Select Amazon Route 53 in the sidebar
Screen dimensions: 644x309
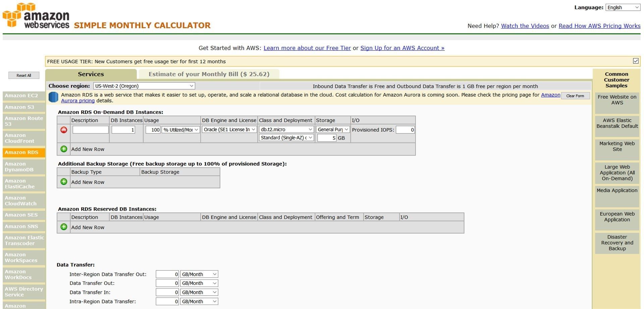click(x=24, y=121)
